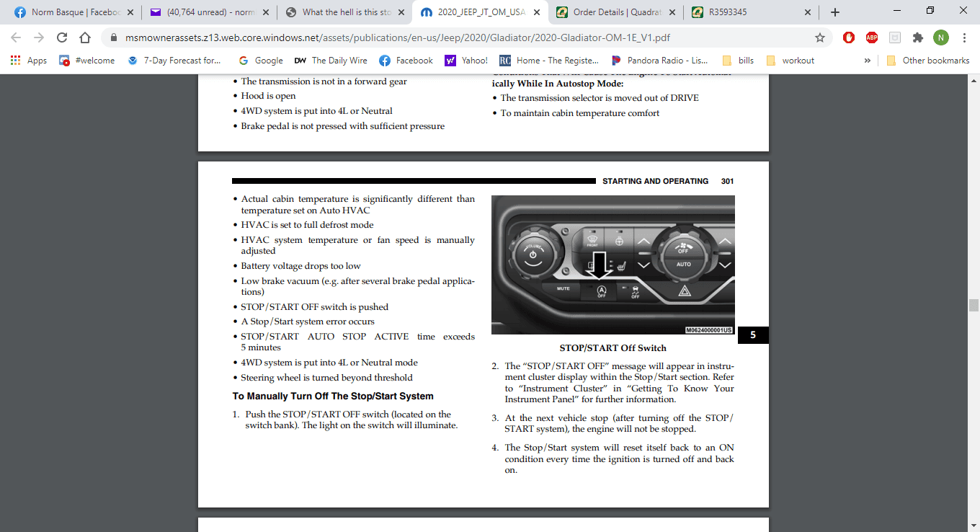The height and width of the screenshot is (532, 980).
Task: Open the Extensions puzzle menu
Action: point(917,37)
